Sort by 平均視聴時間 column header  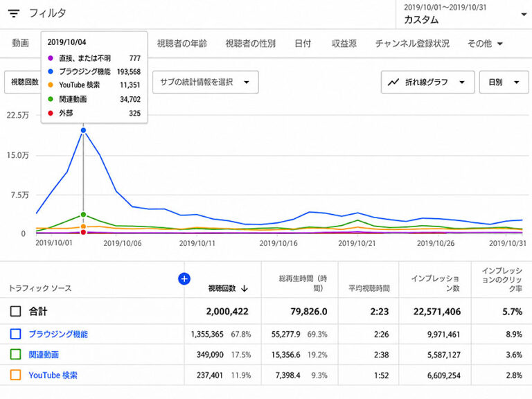pyautogui.click(x=369, y=288)
